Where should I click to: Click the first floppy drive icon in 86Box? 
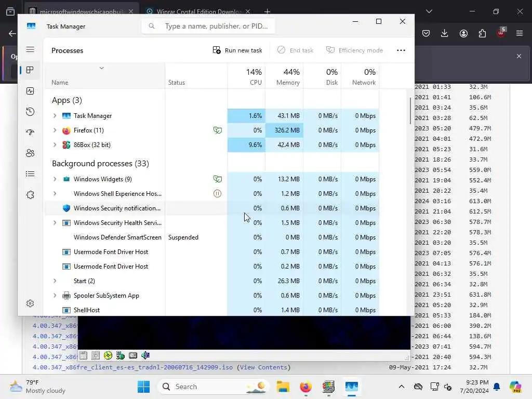(x=83, y=355)
